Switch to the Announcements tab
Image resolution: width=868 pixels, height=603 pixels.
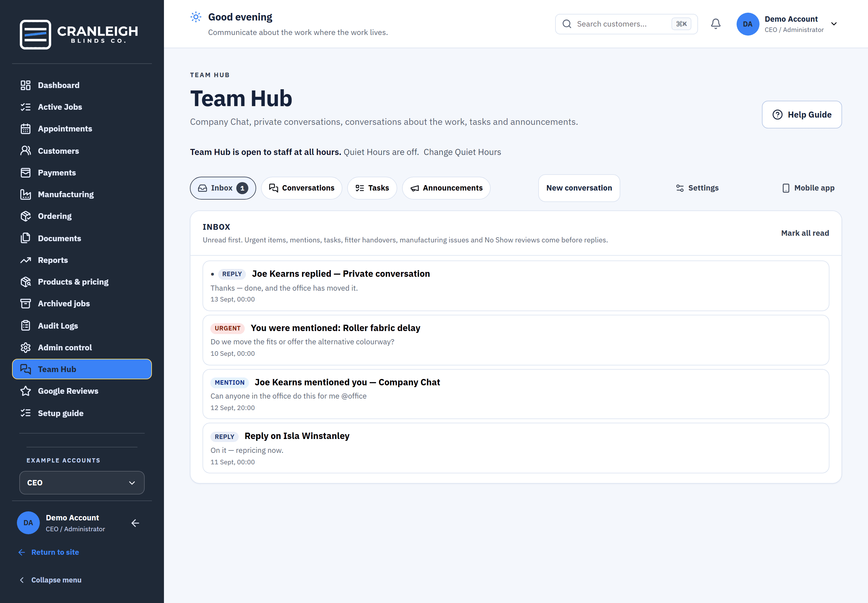(x=446, y=188)
